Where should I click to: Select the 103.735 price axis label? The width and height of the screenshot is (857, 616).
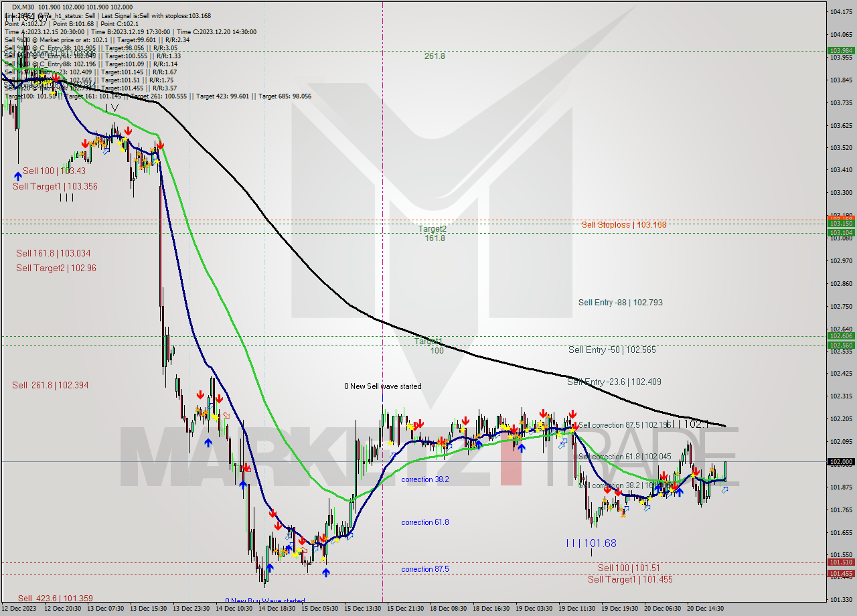coord(841,102)
